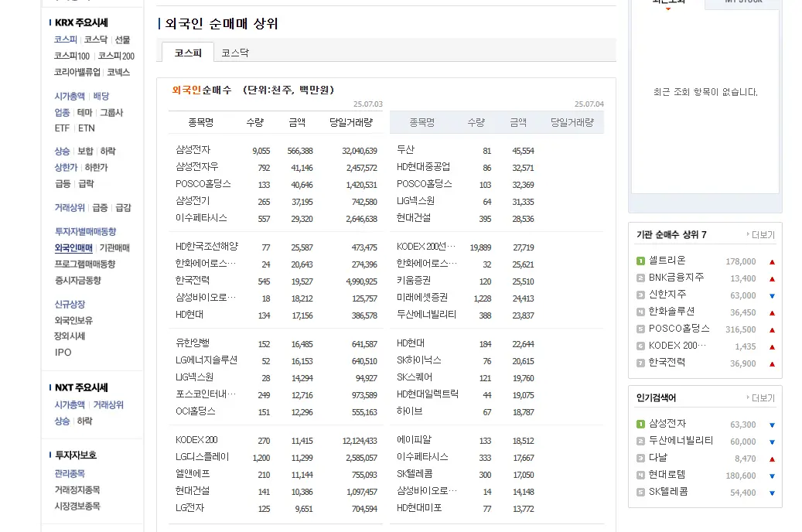Open 외국인보유 page
802x532 pixels.
click(x=73, y=321)
